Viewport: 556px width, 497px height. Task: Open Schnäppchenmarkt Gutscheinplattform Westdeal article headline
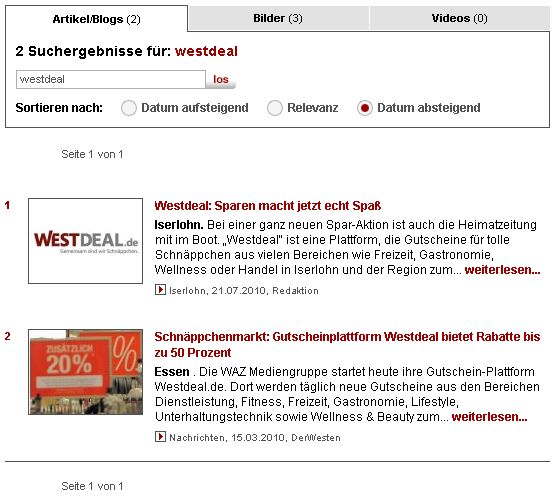pos(347,344)
